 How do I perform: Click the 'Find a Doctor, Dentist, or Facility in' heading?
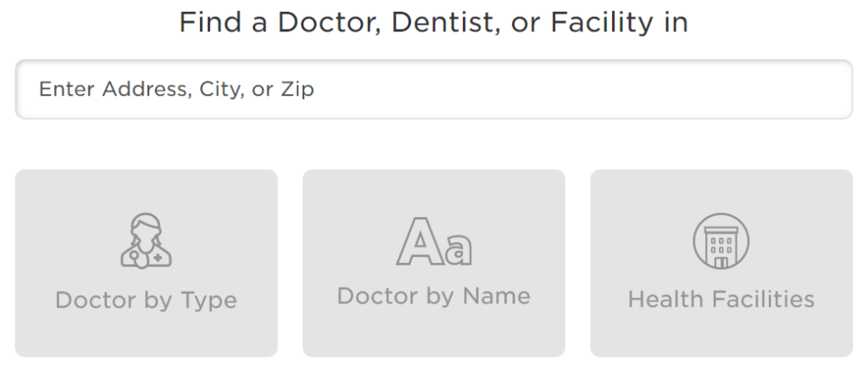point(434,23)
